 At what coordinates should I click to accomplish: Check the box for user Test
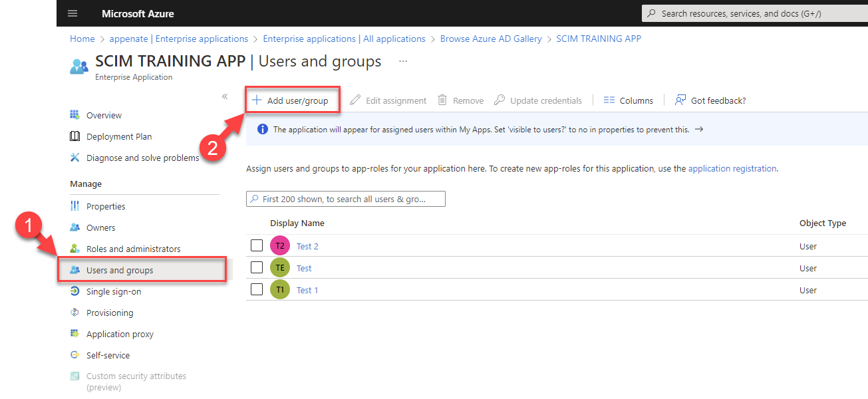[257, 268]
